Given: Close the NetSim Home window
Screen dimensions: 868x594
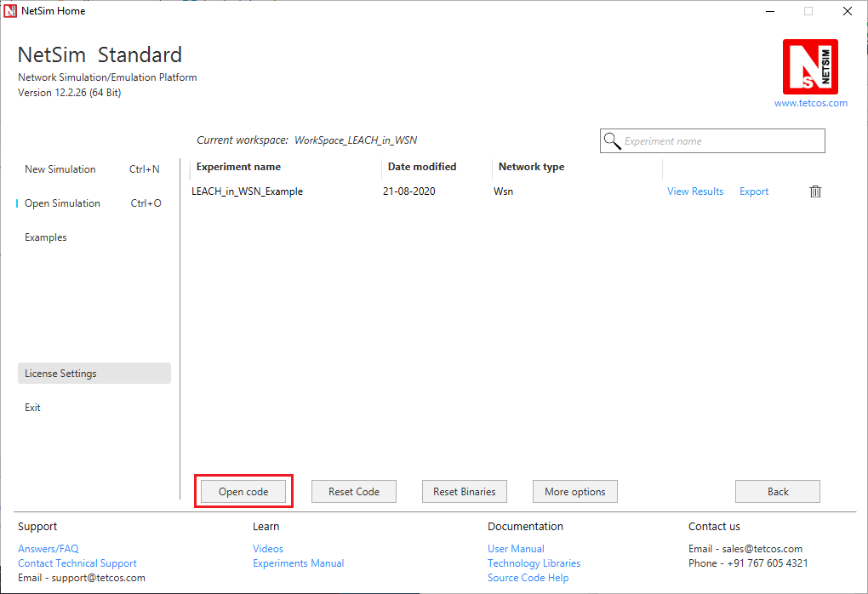Looking at the screenshot, I should (847, 11).
